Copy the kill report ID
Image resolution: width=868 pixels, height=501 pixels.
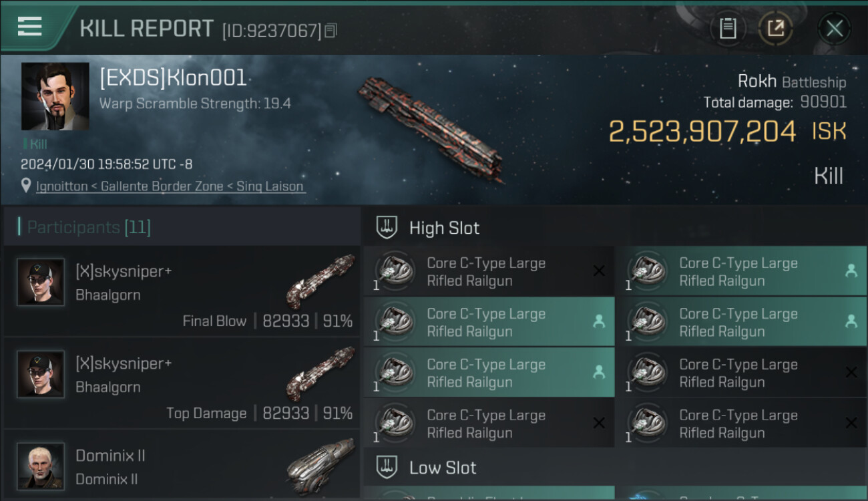tap(331, 31)
